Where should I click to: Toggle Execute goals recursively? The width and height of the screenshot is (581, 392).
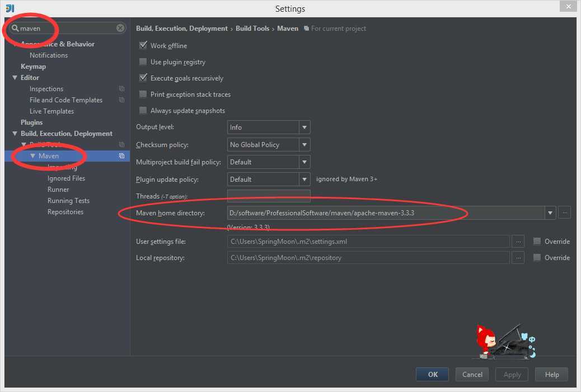(143, 78)
